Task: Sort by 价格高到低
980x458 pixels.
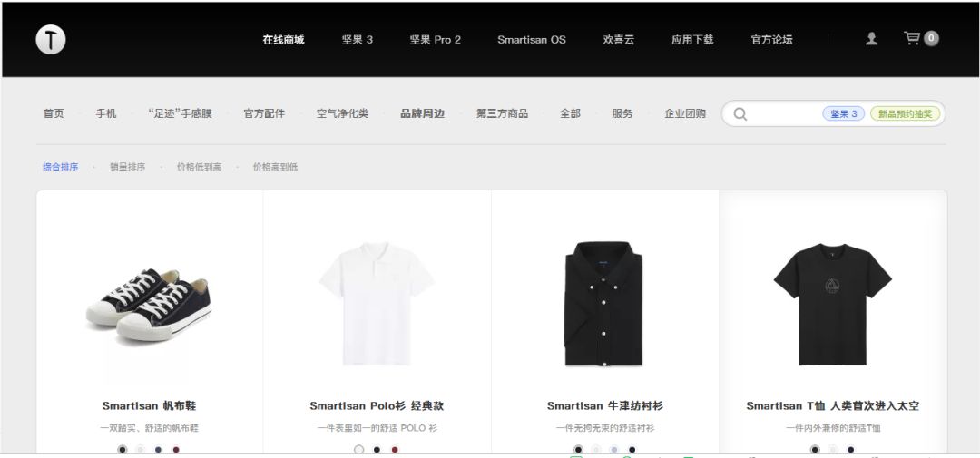Action: [x=275, y=167]
